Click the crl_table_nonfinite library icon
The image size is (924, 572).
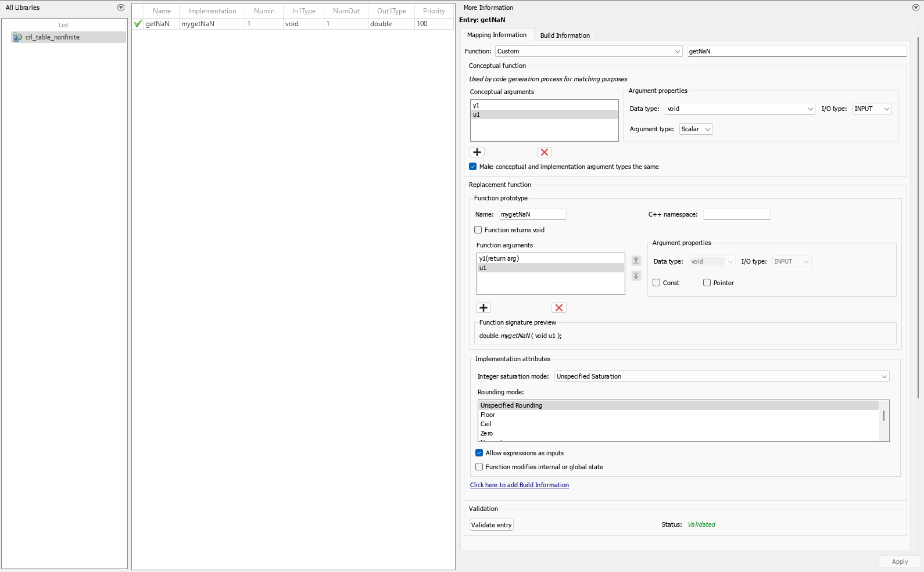(x=17, y=37)
